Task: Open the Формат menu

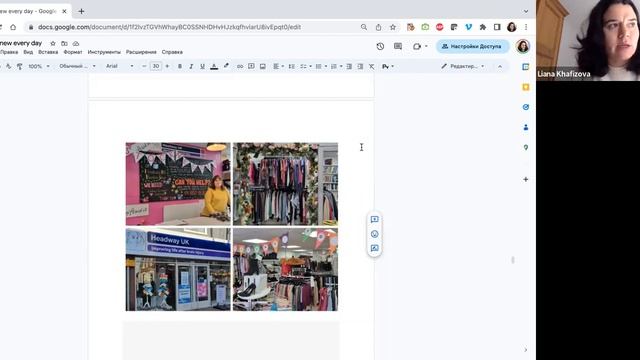Action: pos(73,52)
